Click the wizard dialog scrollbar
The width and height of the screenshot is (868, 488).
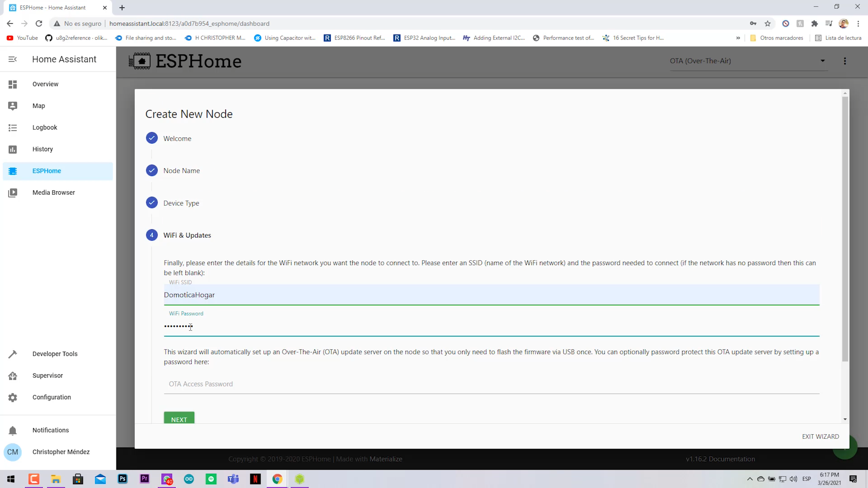(845, 229)
